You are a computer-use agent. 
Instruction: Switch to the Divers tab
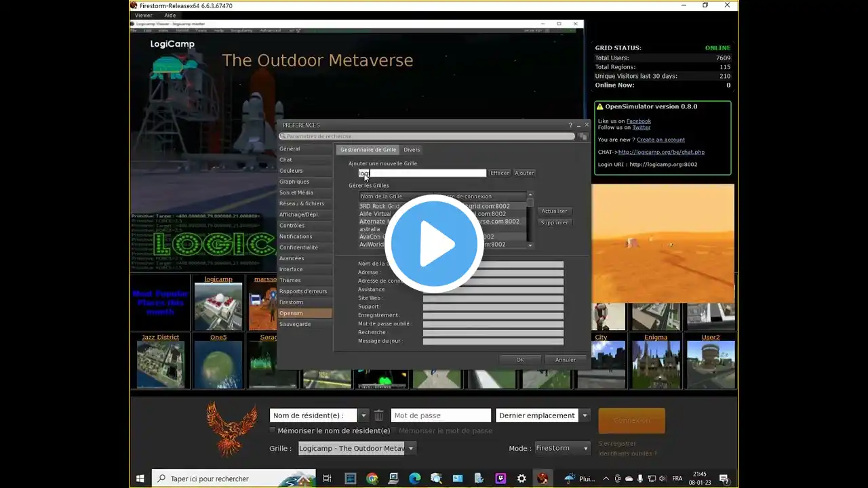(x=412, y=150)
